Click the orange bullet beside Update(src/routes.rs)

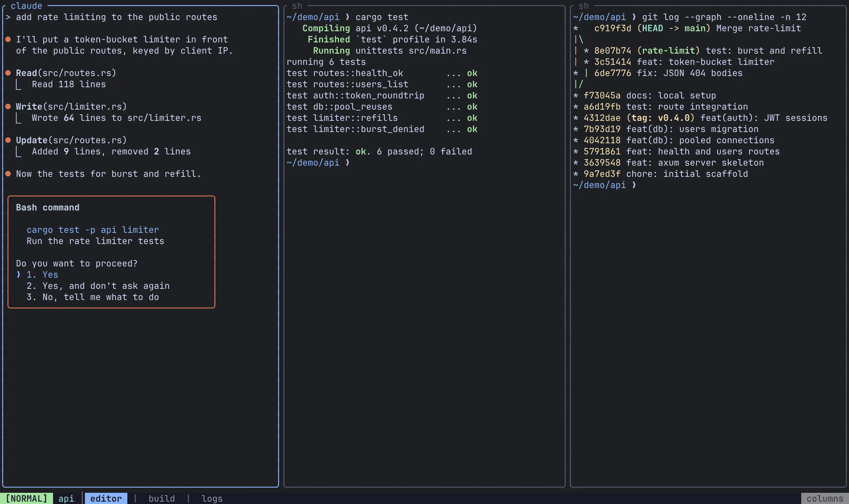click(8, 140)
